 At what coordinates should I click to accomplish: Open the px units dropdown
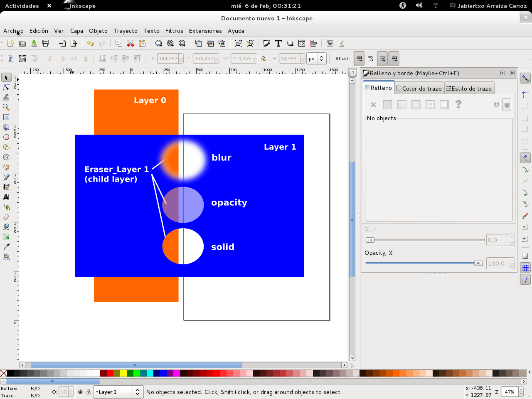tap(316, 58)
